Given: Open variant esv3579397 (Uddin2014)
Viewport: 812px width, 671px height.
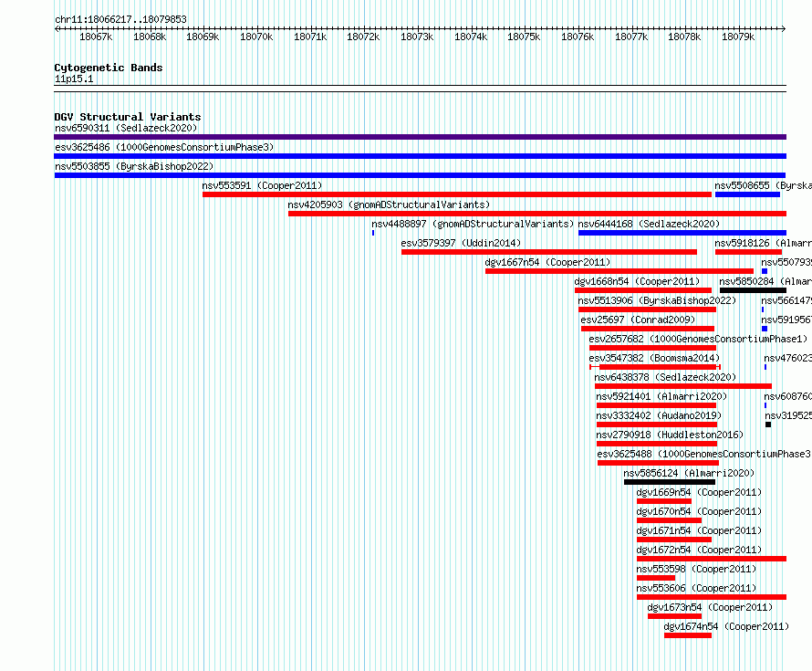Looking at the screenshot, I should [461, 243].
